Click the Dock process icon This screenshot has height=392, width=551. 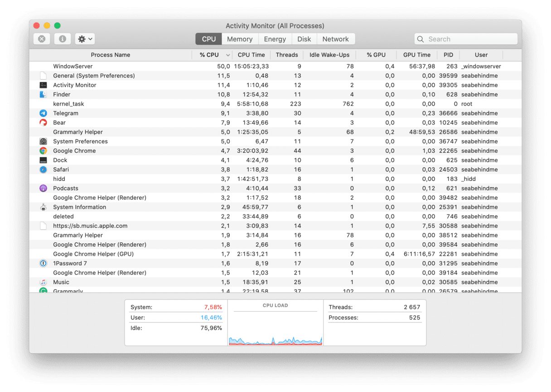click(x=43, y=160)
